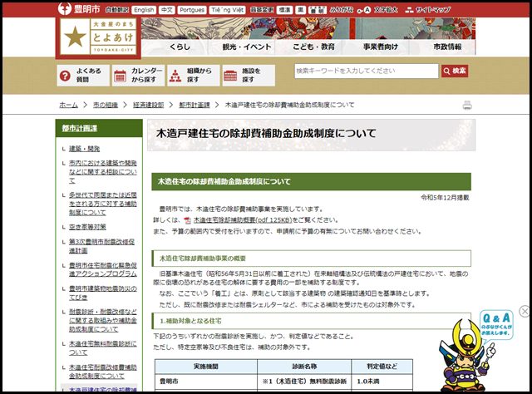
Task: Go to ホーム in the breadcrumb
Action: [x=68, y=106]
